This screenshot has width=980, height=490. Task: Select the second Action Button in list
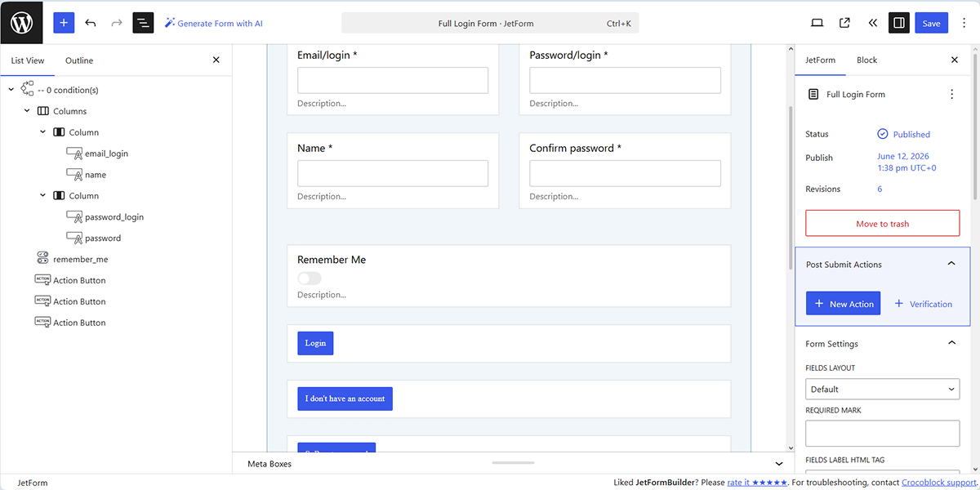coord(79,302)
